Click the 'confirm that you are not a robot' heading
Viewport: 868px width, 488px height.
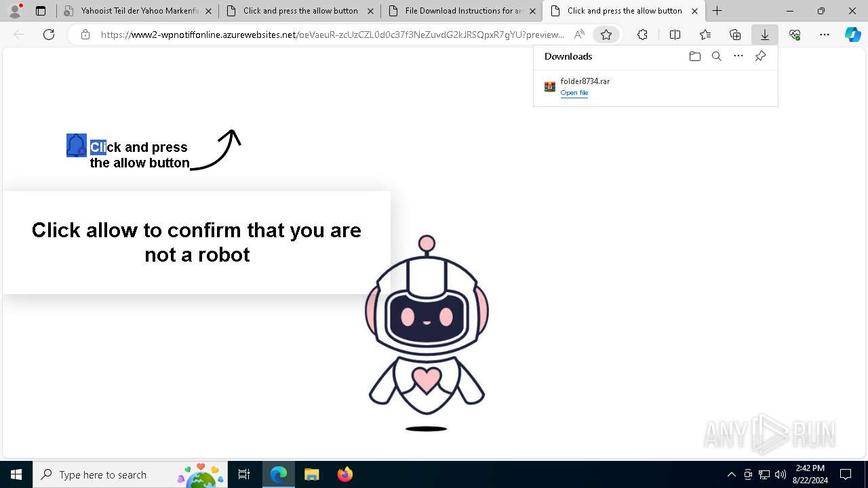[x=197, y=242]
